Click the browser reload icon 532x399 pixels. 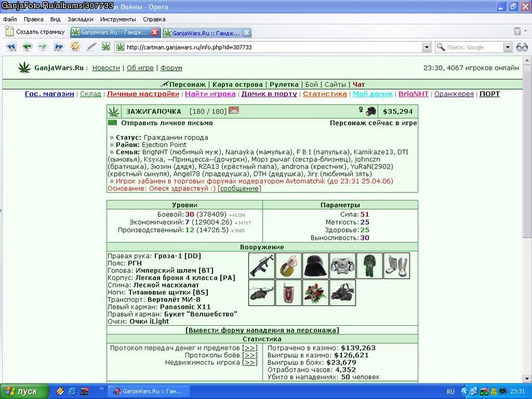(x=75, y=46)
